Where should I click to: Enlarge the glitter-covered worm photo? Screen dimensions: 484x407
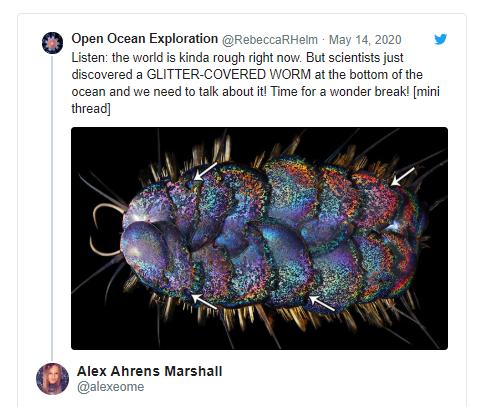(x=259, y=238)
